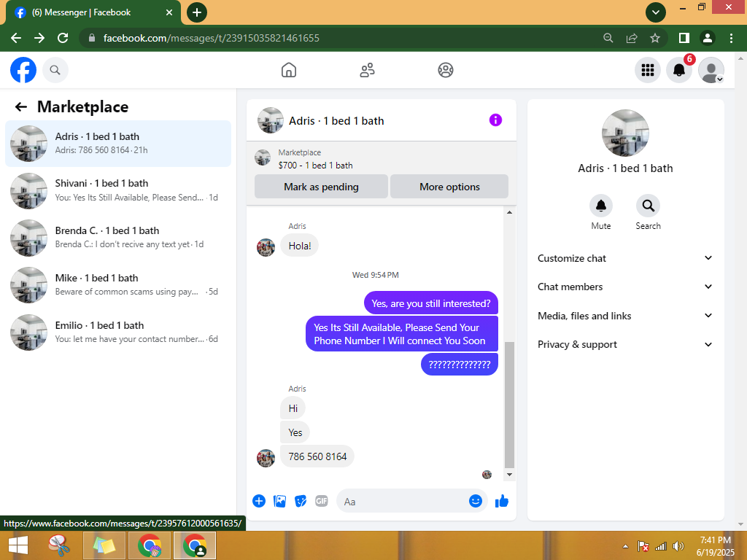Screen dimensions: 747x560
Task: Search in conversation with magnifier icon
Action: point(648,206)
